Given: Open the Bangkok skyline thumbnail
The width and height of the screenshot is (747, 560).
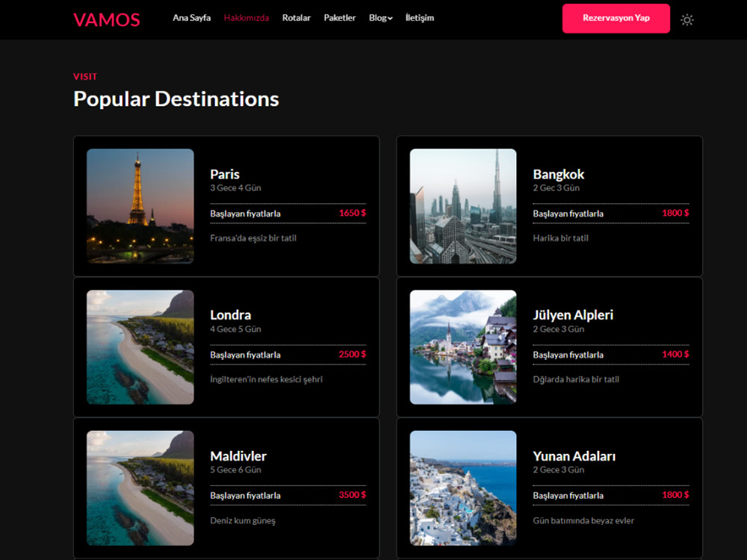Looking at the screenshot, I should [x=463, y=206].
